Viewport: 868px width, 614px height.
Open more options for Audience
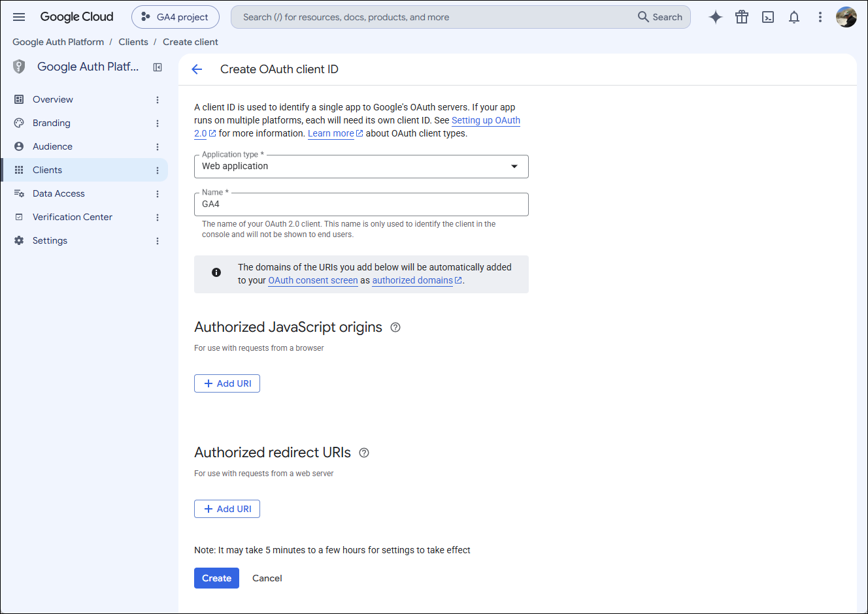[x=158, y=147]
